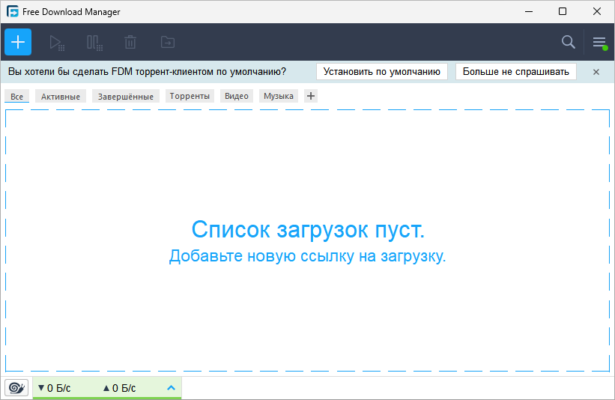Switch to the Завершённые tab

(x=126, y=96)
